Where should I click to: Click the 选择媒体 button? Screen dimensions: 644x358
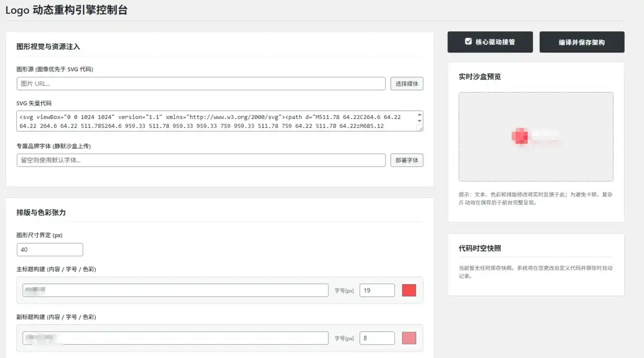407,84
